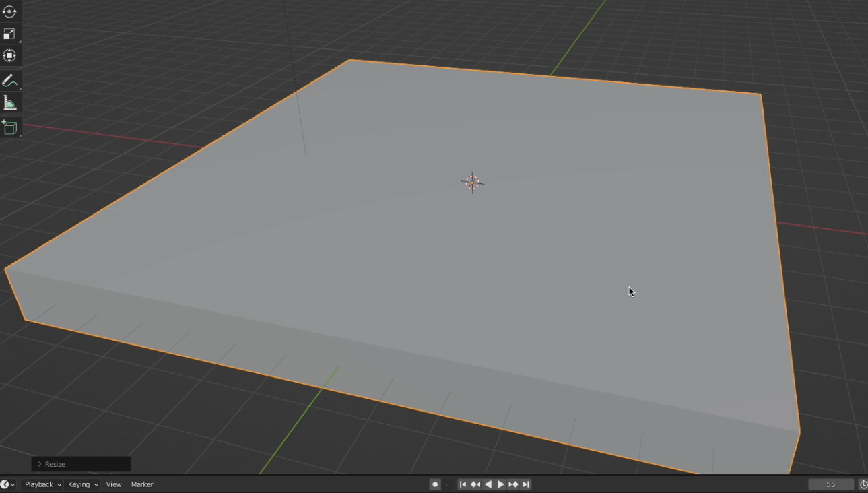Select the Annotate pencil tool

pyautogui.click(x=9, y=81)
